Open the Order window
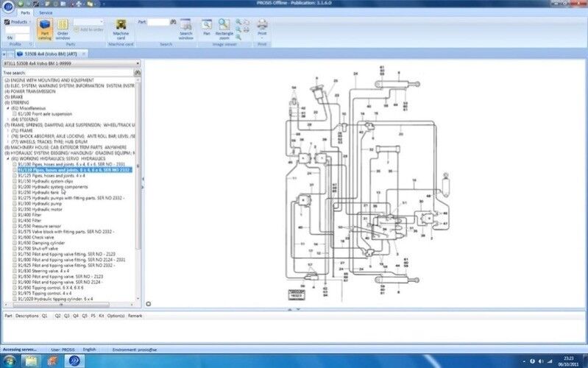Image resolution: width=588 pixels, height=368 pixels. (x=63, y=29)
